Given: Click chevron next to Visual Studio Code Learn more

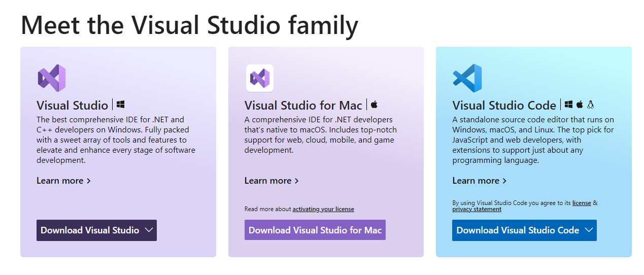Looking at the screenshot, I should click(x=504, y=181).
